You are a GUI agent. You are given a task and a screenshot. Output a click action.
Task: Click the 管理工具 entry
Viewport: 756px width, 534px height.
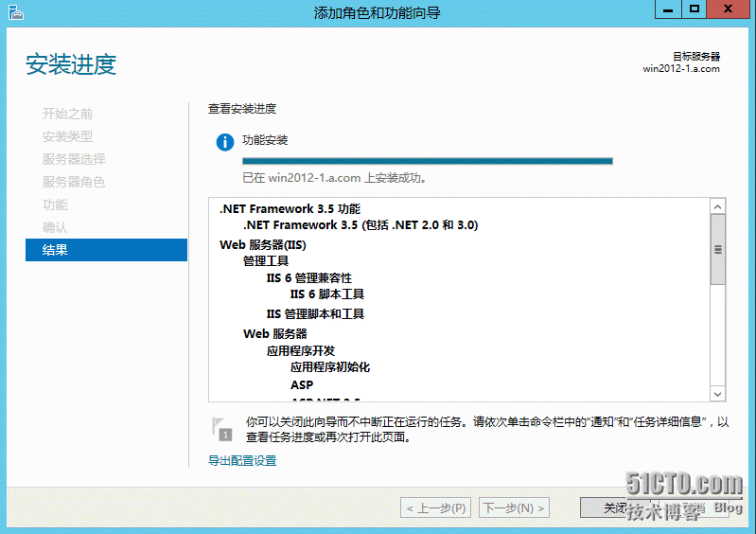tap(266, 261)
